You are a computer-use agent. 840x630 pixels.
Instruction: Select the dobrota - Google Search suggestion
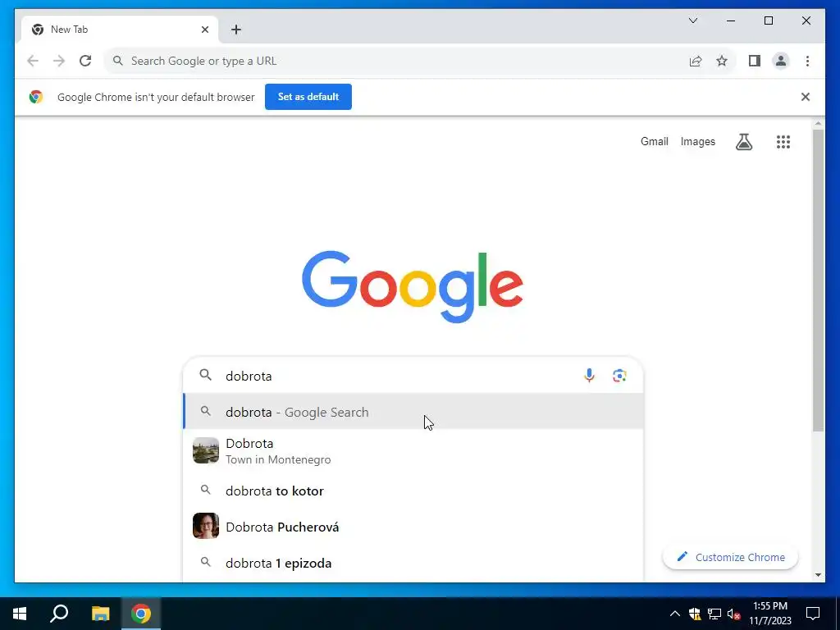tap(413, 412)
